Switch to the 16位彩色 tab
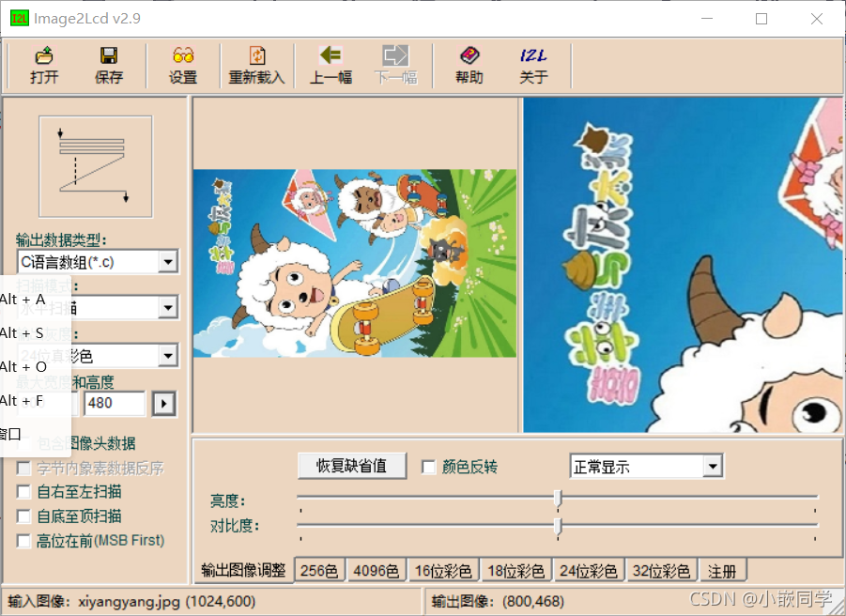The width and height of the screenshot is (846, 616). click(x=443, y=571)
